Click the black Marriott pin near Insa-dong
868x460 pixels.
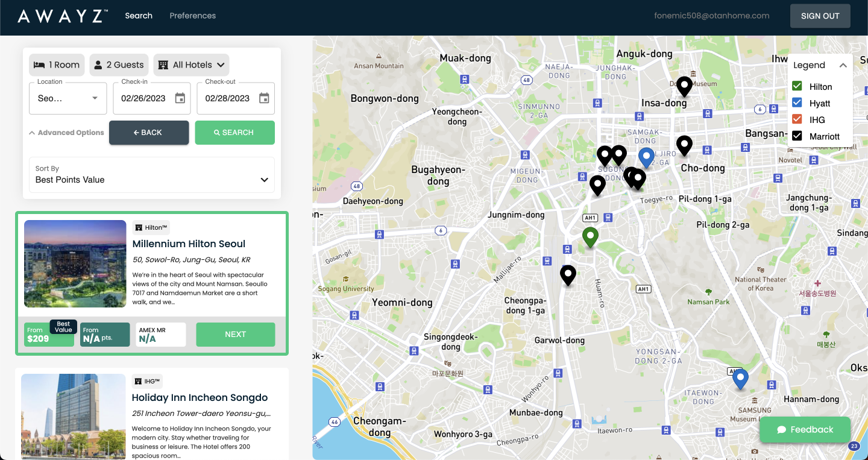[x=684, y=86]
